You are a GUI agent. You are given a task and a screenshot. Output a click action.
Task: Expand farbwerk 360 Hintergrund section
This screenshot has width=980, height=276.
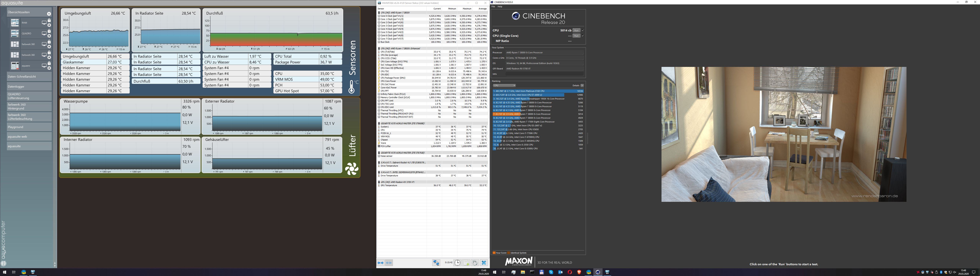(x=29, y=106)
